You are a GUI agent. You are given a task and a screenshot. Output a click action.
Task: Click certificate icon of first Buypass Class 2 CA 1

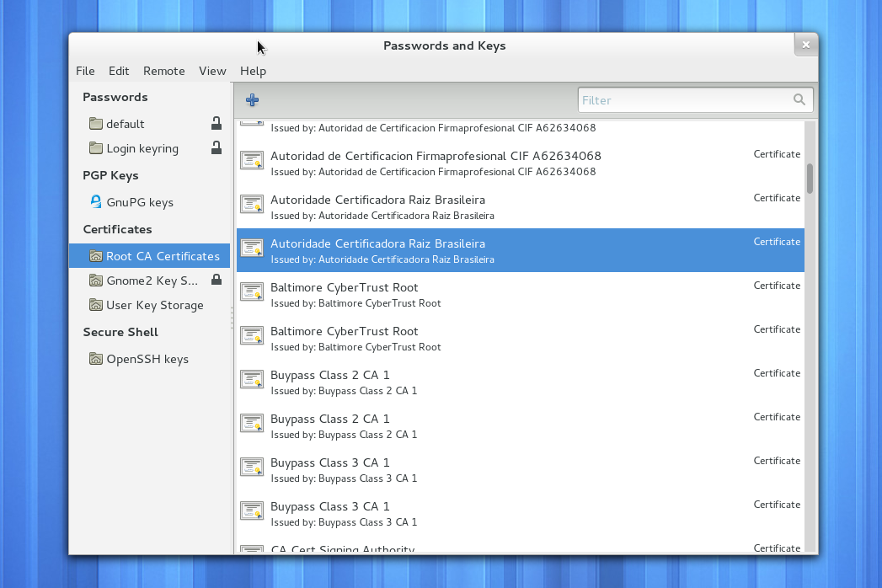click(x=251, y=380)
